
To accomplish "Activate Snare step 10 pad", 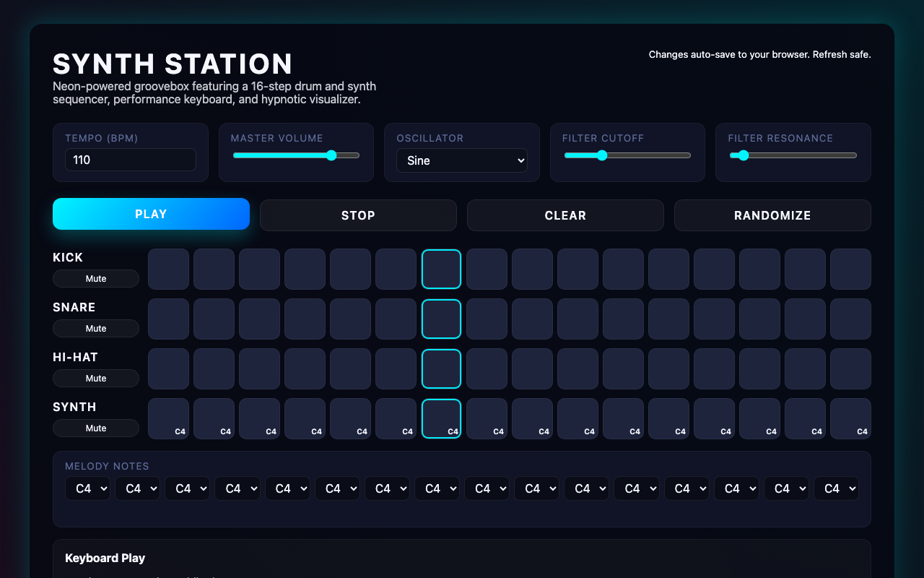I will point(578,319).
